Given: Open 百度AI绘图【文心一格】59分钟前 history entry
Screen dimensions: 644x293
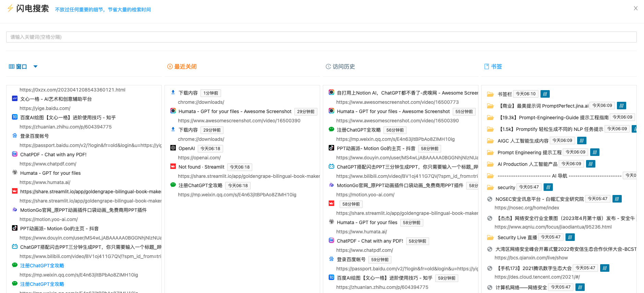Looking at the screenshot, I should point(385,278).
